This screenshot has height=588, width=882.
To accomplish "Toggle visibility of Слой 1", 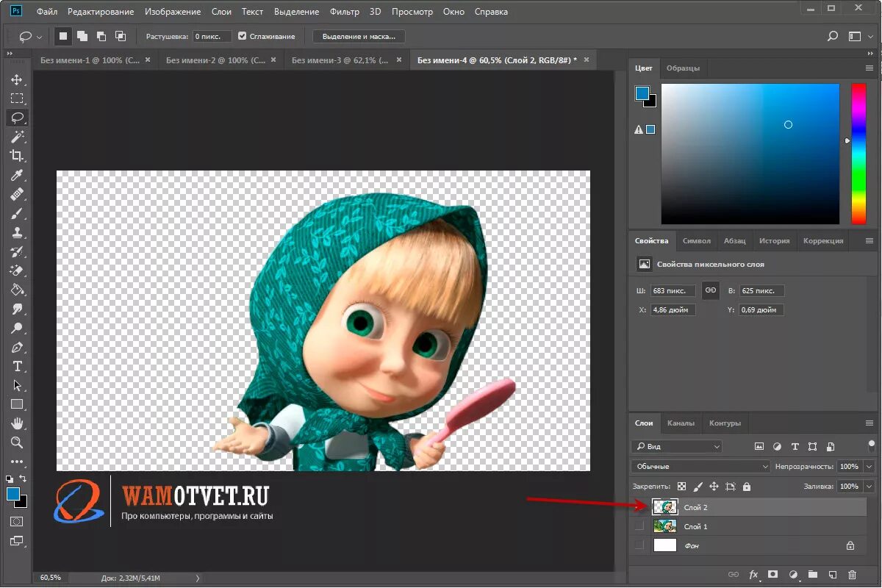I will pos(639,526).
